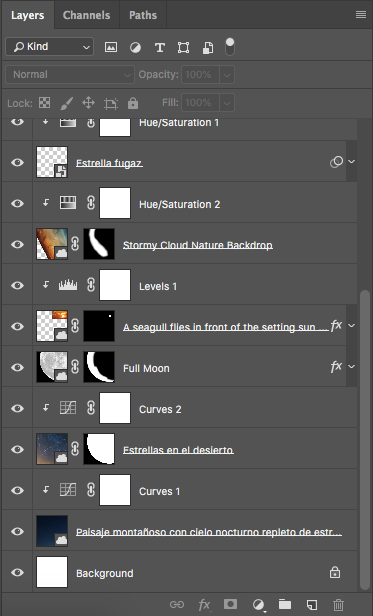Expand Estrella fugaz layer effects chevron
This screenshot has width=373, height=616.
(351, 161)
